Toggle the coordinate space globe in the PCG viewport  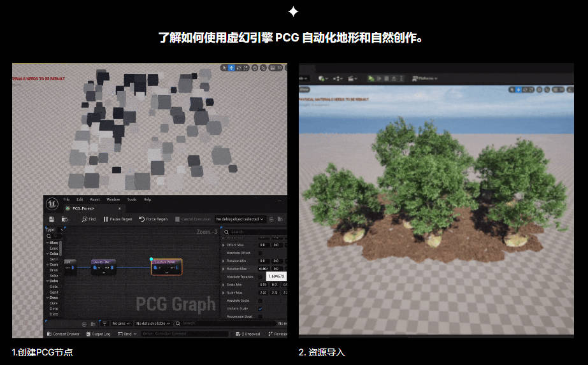[255, 68]
